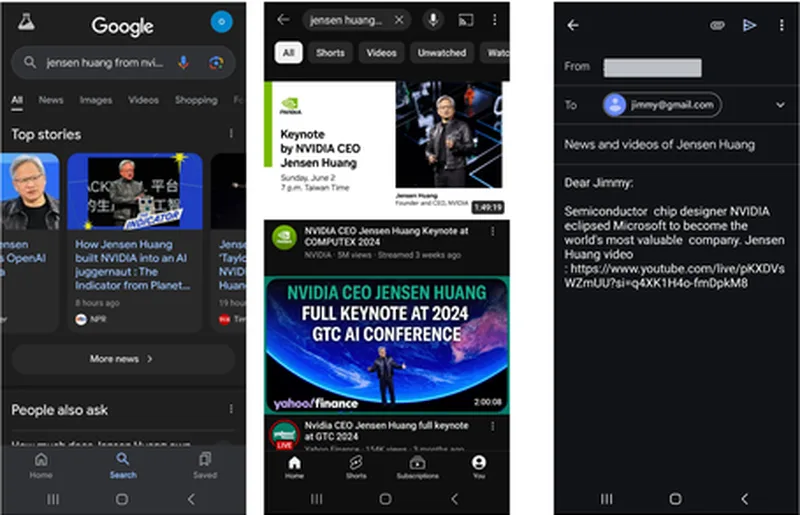The width and height of the screenshot is (800, 515).
Task: Open Nvidia CEO full keynote GTC 2024 title
Action: 386,431
